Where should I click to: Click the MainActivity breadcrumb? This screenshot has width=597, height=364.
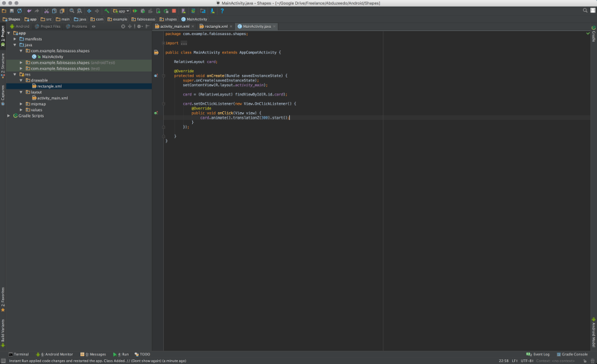194,19
